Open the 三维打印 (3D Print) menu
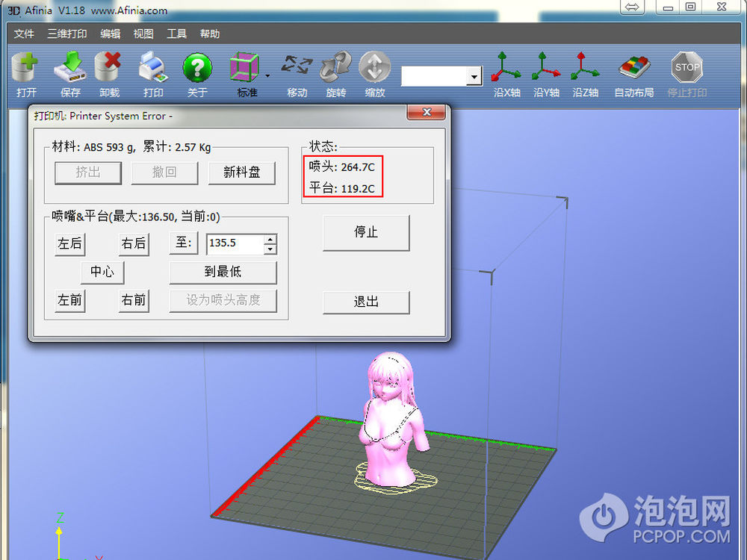This screenshot has width=747, height=560. 67,34
